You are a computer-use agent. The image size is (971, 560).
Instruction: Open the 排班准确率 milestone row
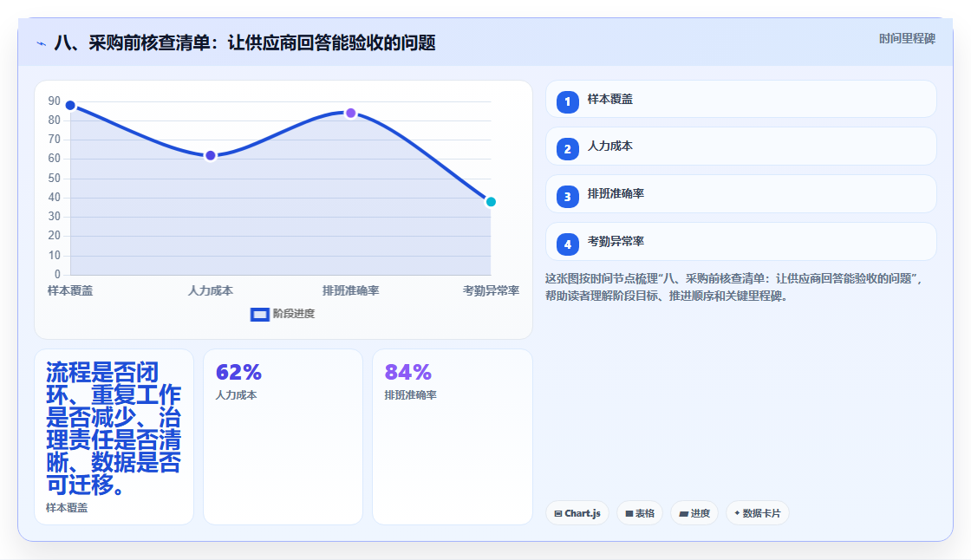(x=740, y=194)
